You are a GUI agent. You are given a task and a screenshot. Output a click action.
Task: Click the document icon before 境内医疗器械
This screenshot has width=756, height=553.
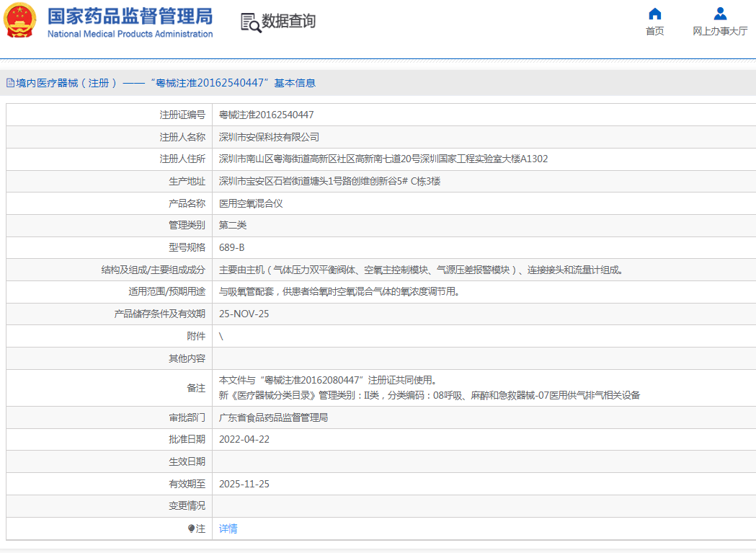click(x=10, y=83)
